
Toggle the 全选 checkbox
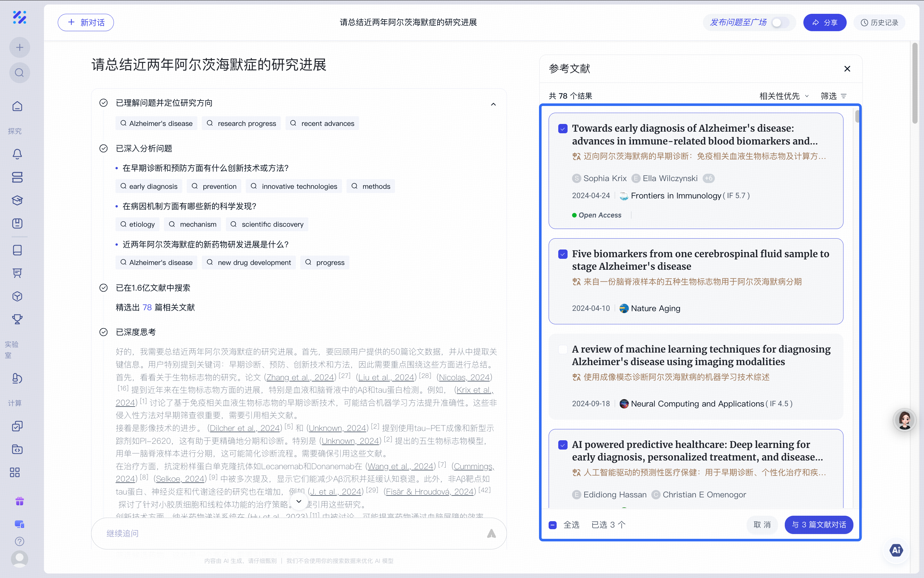point(552,525)
